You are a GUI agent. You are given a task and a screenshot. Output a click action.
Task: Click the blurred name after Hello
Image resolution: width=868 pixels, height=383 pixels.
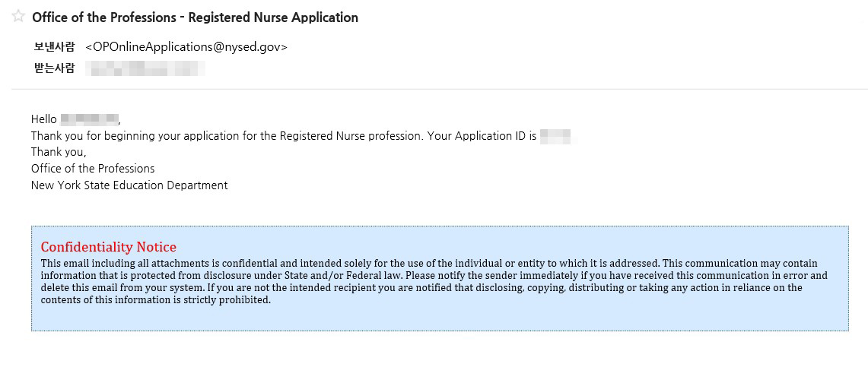point(89,119)
